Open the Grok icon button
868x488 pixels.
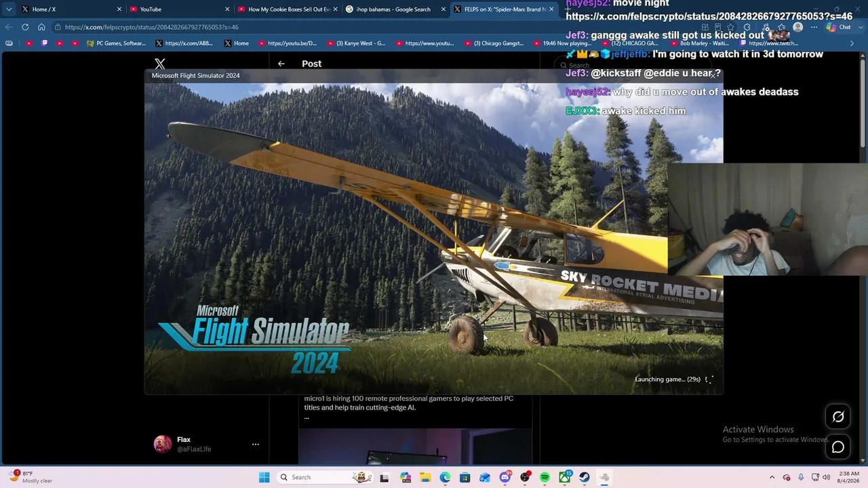click(838, 417)
